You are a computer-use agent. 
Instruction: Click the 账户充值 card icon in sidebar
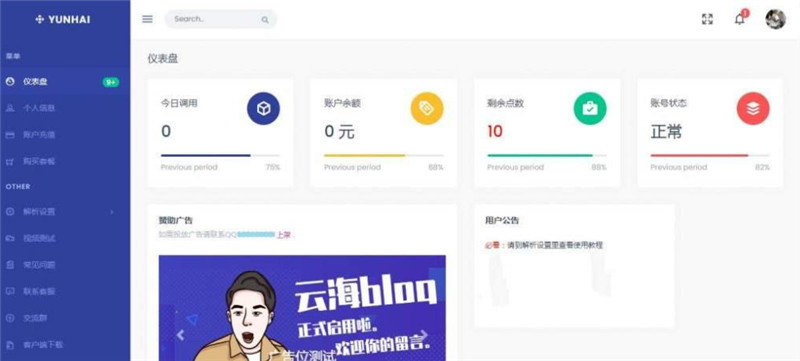[x=10, y=135]
